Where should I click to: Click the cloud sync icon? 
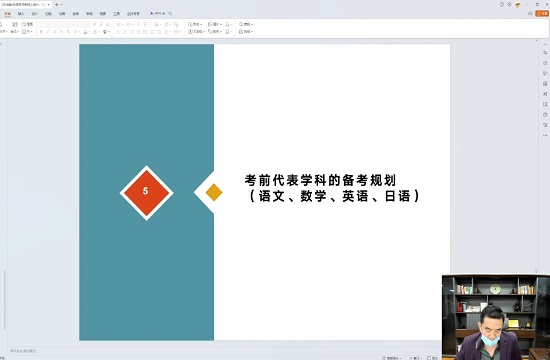pos(530,13)
